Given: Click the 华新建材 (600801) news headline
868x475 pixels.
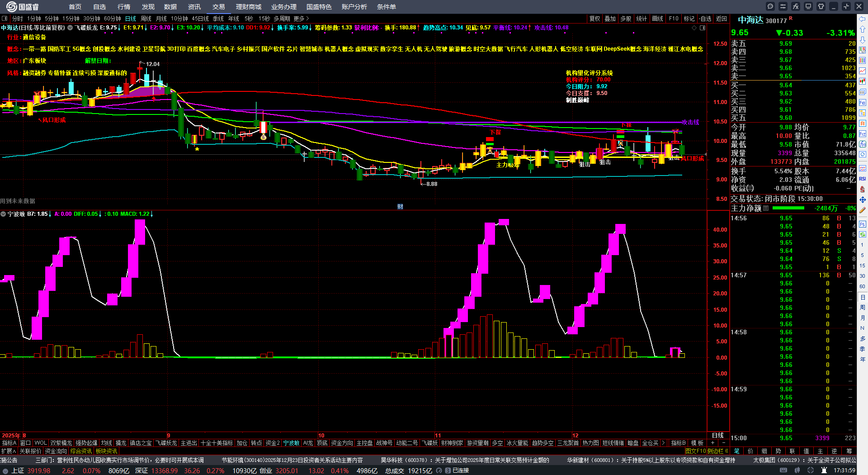Looking at the screenshot, I should pos(651,460).
